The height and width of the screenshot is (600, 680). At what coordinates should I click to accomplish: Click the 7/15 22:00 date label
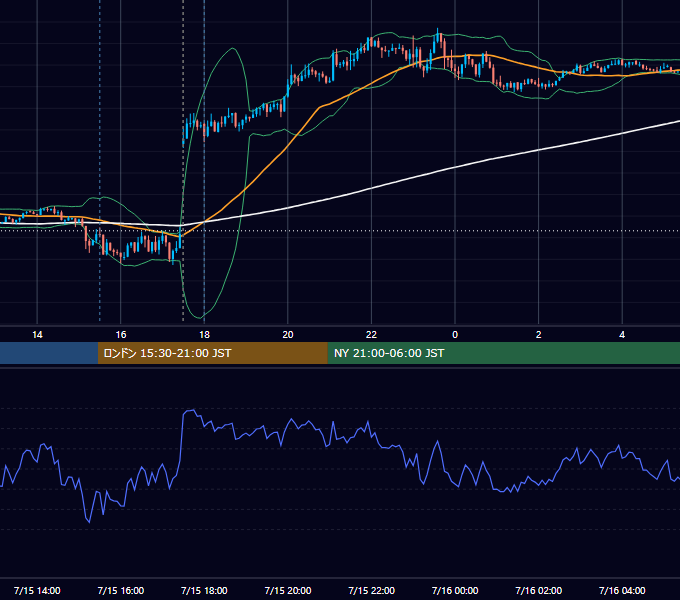point(371,590)
